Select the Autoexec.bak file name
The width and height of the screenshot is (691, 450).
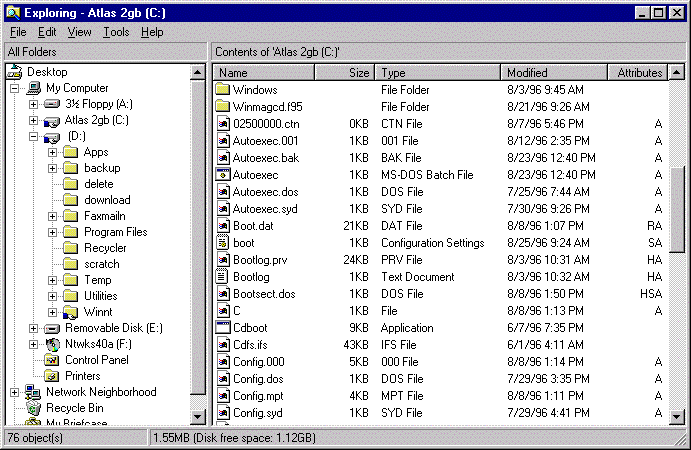tap(266, 158)
